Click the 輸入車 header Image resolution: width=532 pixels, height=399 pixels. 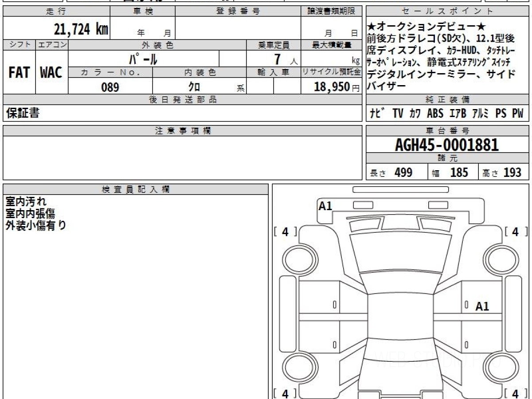tap(274, 73)
